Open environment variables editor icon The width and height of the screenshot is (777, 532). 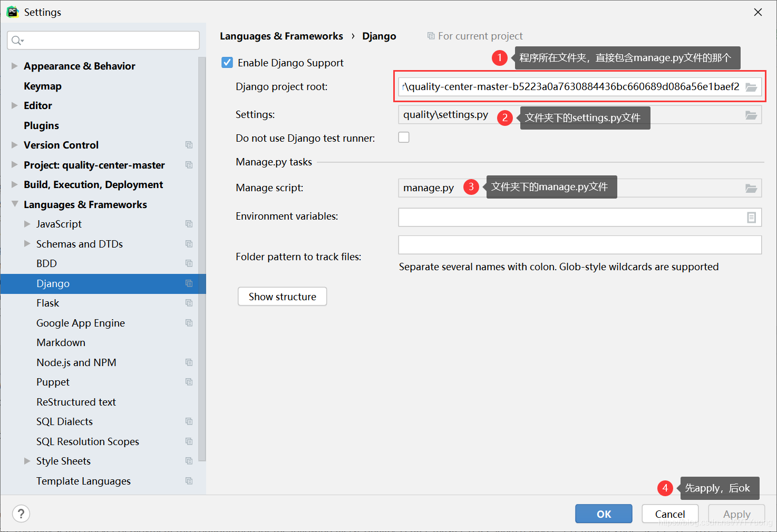(x=752, y=217)
